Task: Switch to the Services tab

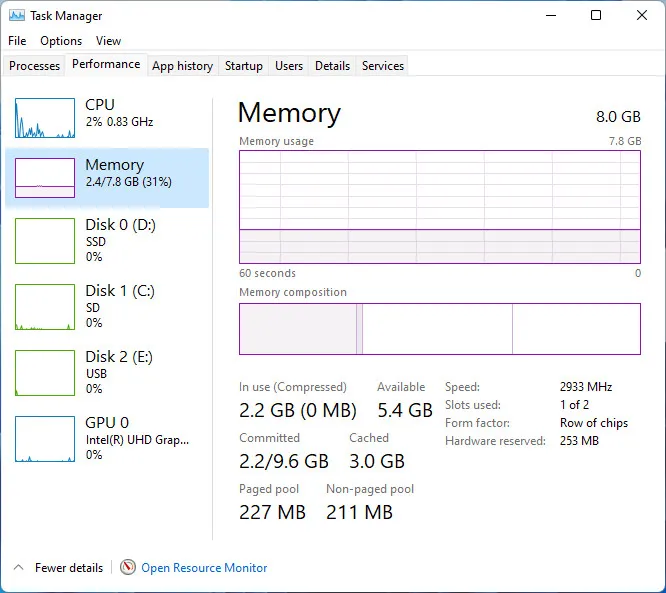Action: (383, 66)
